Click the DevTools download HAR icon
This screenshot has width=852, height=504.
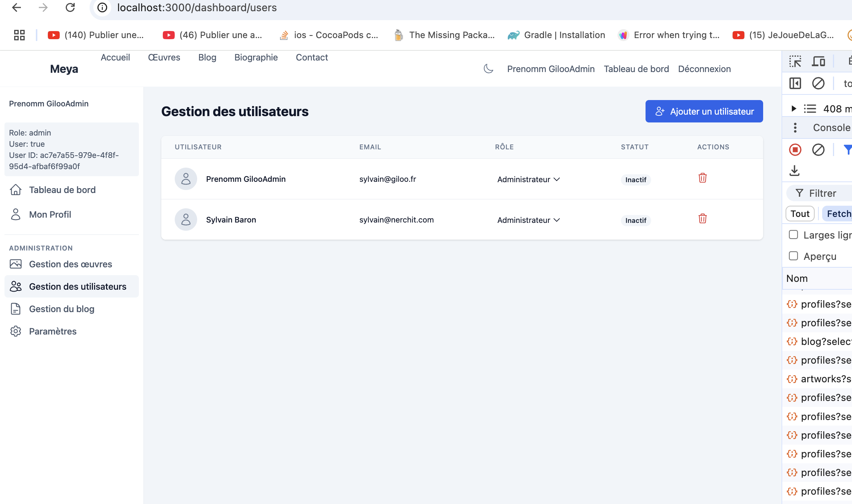795,171
